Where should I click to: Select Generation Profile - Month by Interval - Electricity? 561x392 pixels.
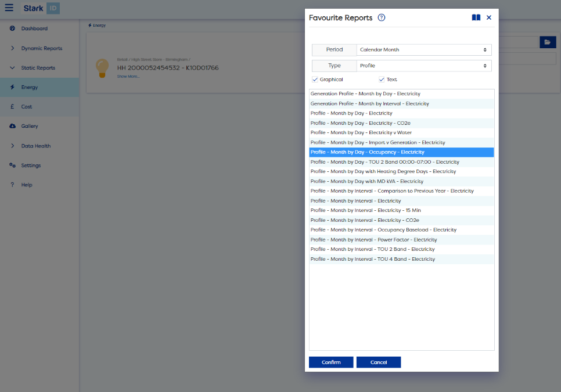[x=401, y=103]
